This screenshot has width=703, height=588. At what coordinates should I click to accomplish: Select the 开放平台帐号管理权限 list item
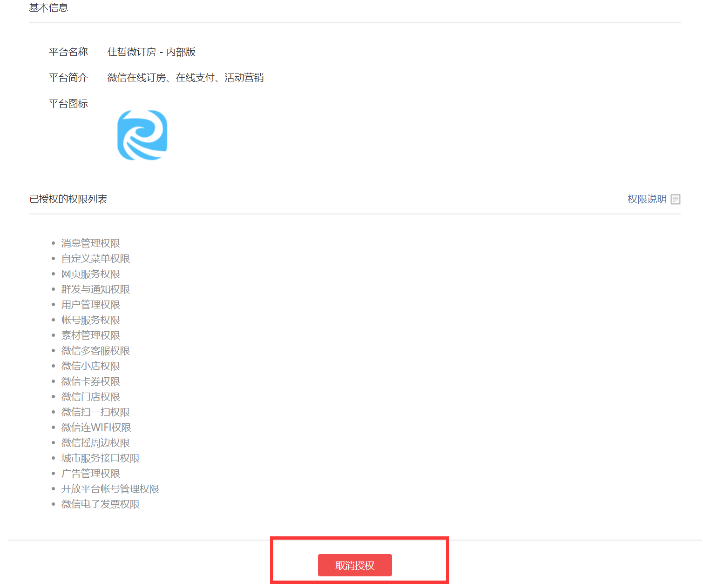coord(110,489)
